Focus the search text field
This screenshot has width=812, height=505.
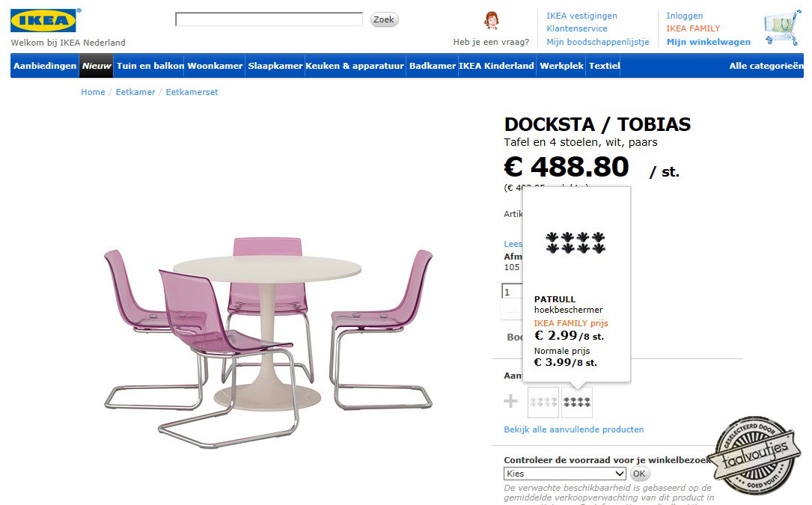269,19
